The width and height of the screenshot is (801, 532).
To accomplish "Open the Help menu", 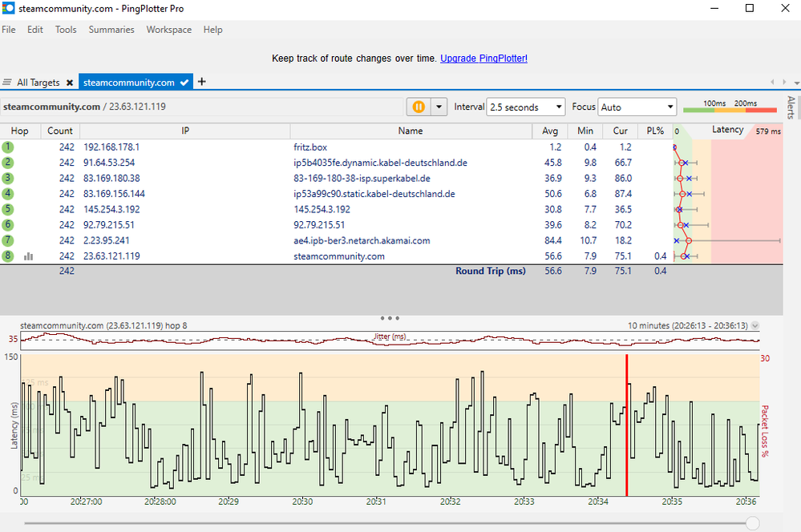I will coord(213,30).
